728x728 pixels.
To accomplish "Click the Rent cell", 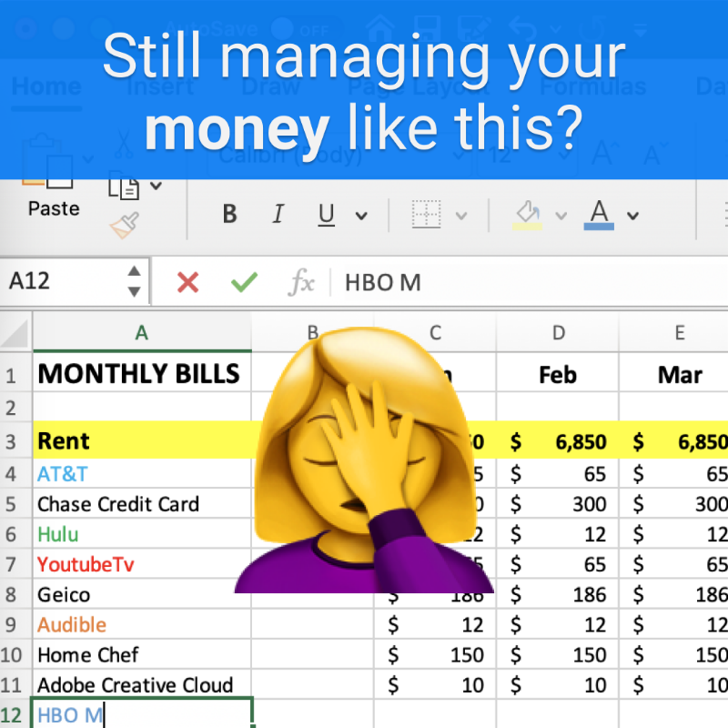I will 142,440.
